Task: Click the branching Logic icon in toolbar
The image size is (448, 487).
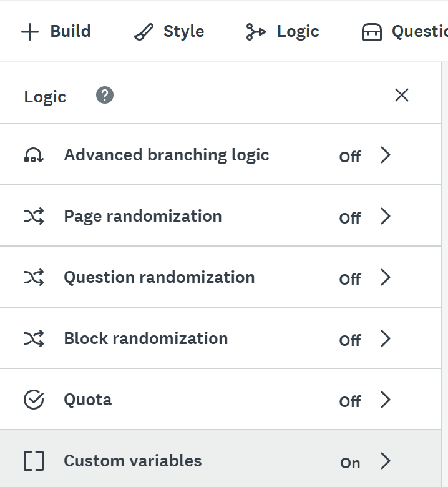Action: (x=256, y=32)
